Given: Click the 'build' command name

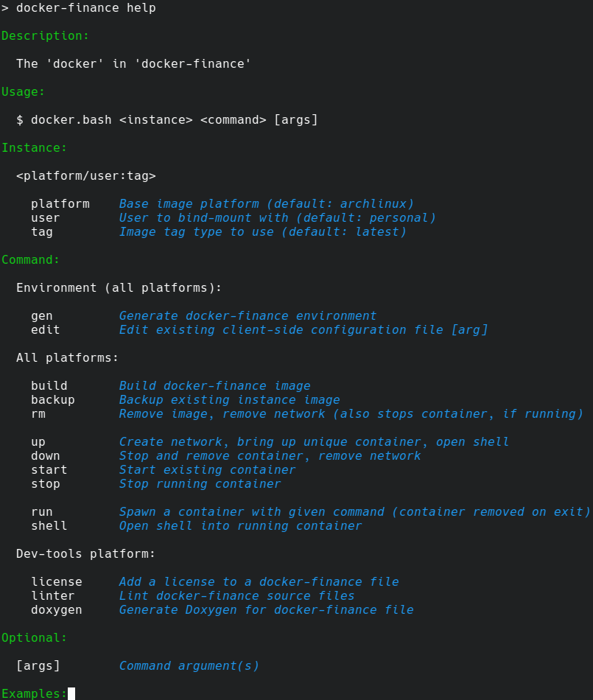Looking at the screenshot, I should (x=49, y=385).
